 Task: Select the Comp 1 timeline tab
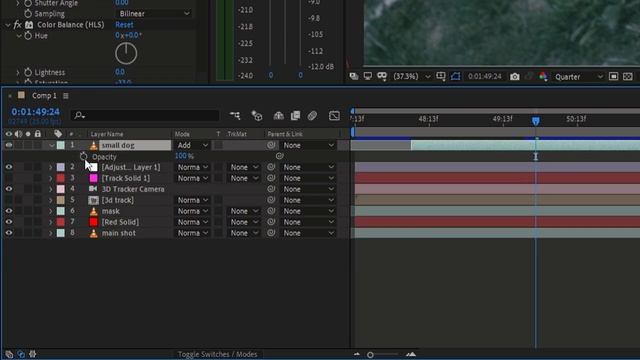click(44, 96)
